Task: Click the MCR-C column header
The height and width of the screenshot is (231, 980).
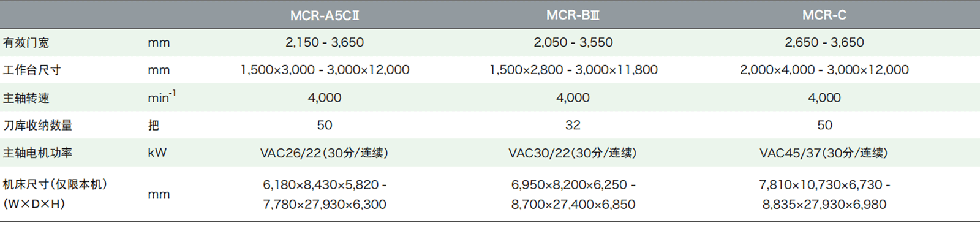Action: [824, 15]
